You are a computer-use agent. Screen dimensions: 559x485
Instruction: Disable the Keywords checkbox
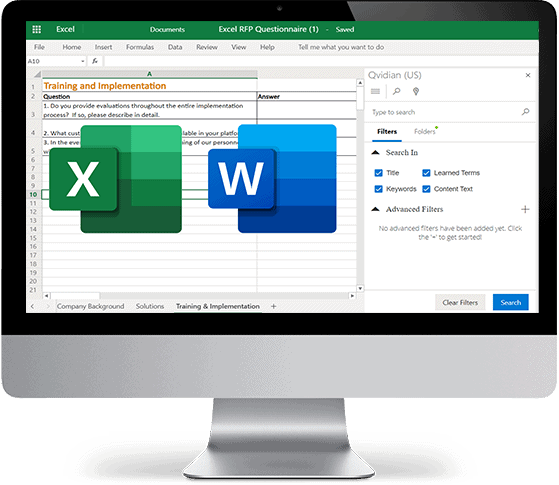379,189
